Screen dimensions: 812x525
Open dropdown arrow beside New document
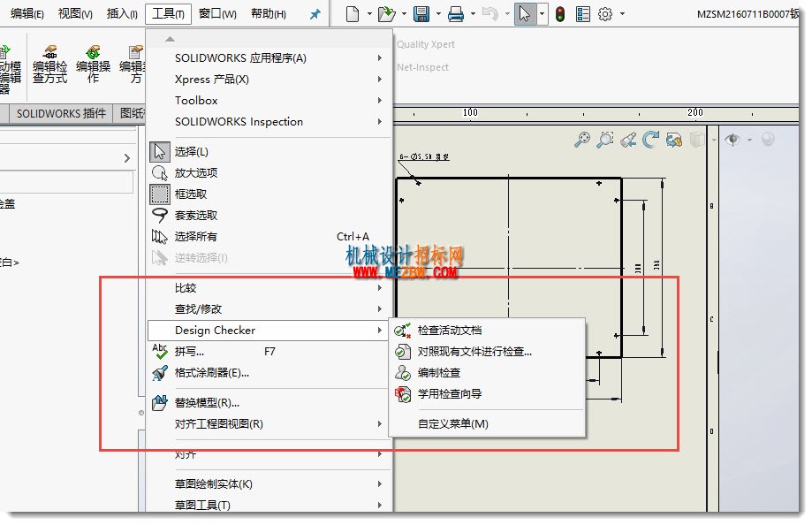coord(369,14)
